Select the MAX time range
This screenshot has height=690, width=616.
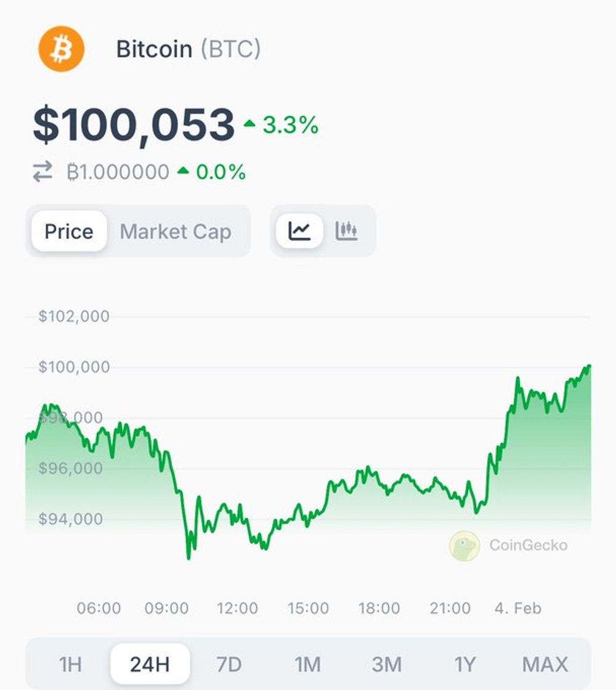545,664
